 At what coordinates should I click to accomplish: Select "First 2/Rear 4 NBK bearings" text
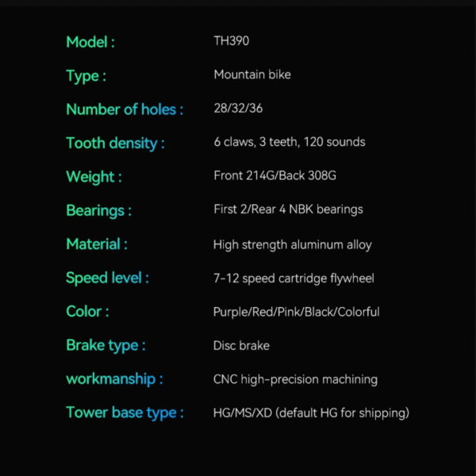click(x=288, y=209)
